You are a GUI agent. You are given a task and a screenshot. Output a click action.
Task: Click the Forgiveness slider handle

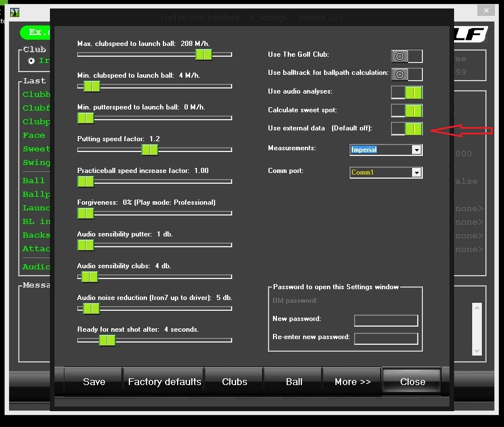click(85, 213)
